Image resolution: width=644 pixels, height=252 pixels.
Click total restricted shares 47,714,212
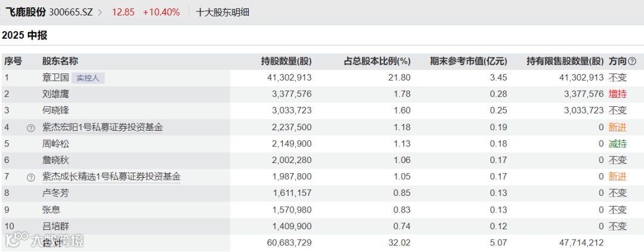pyautogui.click(x=580, y=242)
